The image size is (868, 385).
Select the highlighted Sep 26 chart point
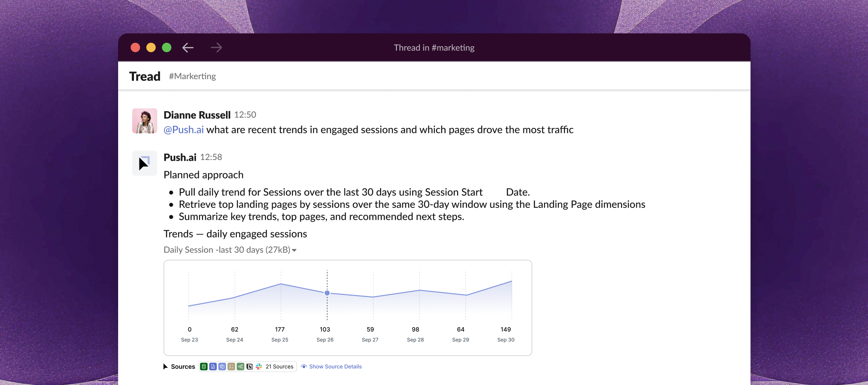[327, 293]
